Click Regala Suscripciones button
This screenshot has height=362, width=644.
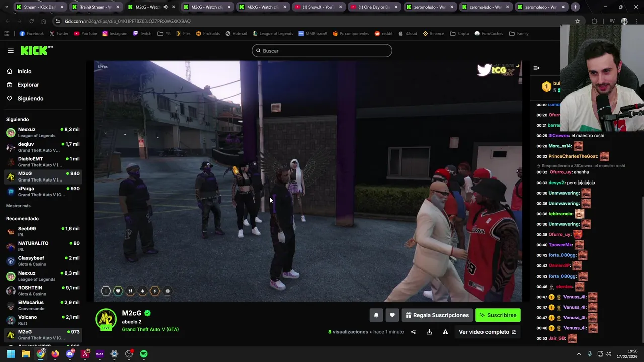437,315
